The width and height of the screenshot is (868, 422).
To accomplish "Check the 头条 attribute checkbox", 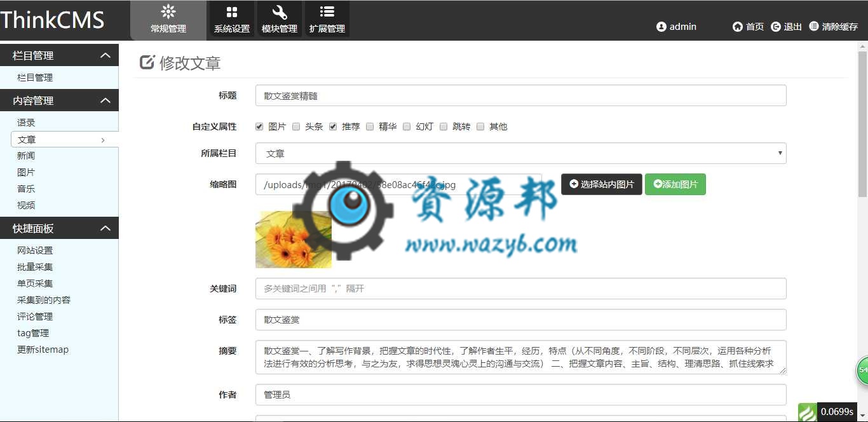I will click(296, 126).
